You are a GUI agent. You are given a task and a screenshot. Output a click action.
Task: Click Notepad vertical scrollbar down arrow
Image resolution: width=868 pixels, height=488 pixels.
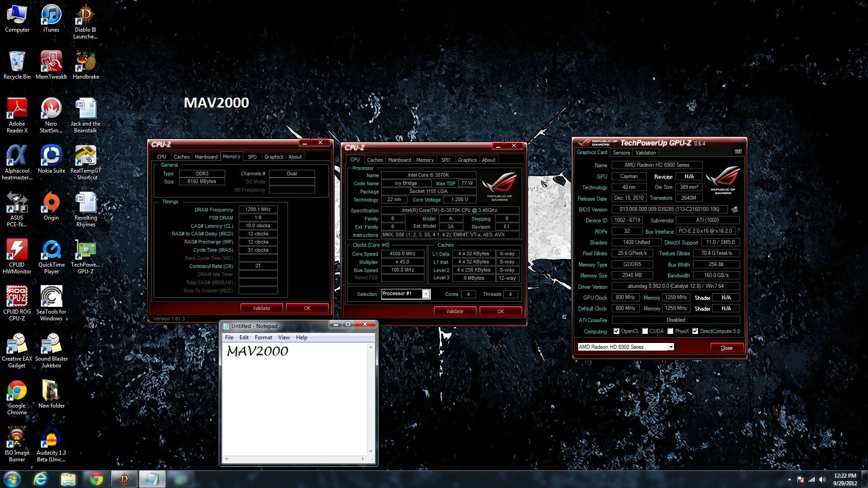tap(371, 451)
